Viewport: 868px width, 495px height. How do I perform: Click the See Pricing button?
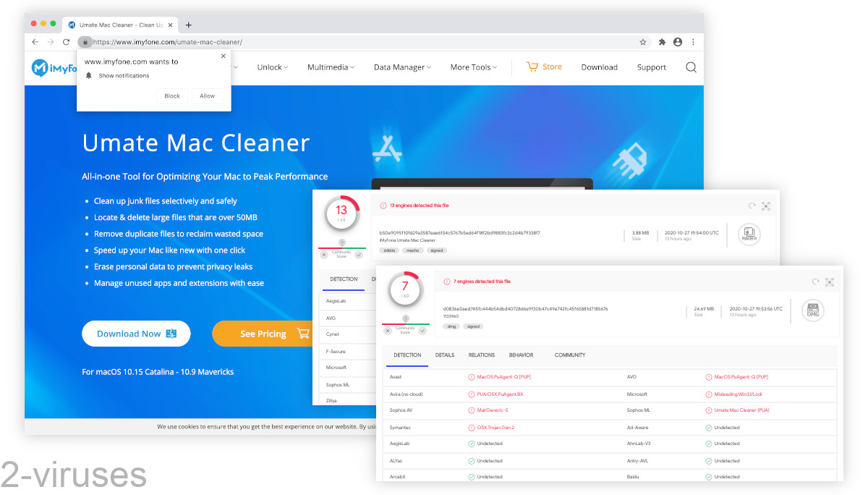pos(263,334)
